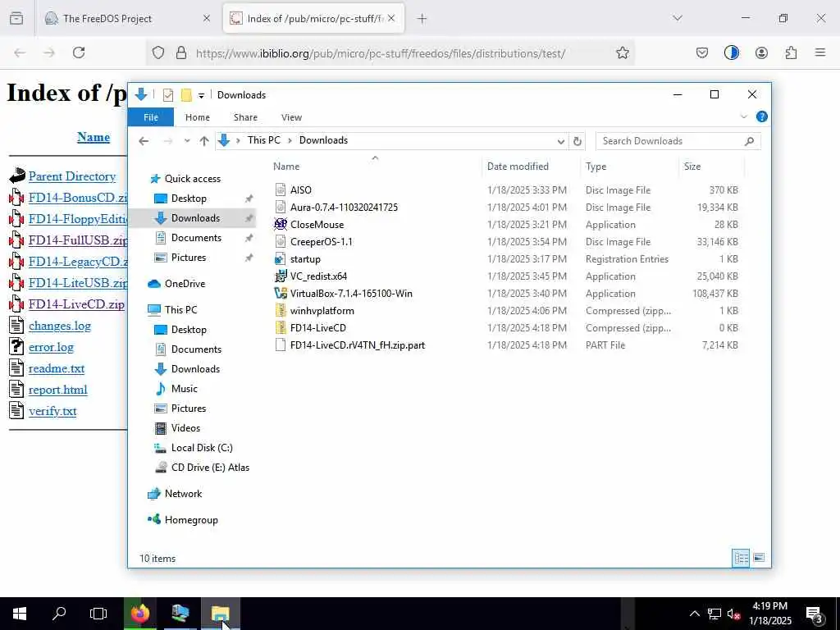Open Customize Quick Access Toolbar dropdown
Screen dimensions: 840x630
click(x=202, y=96)
